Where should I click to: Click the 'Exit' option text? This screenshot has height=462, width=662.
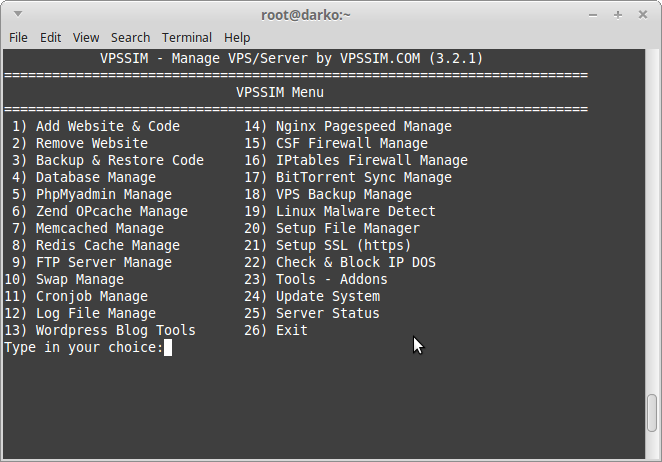pyautogui.click(x=292, y=330)
